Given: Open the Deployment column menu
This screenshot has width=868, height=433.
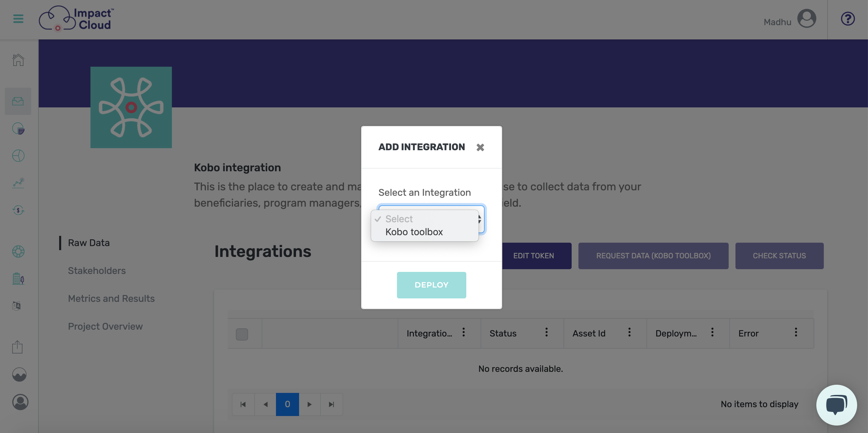Looking at the screenshot, I should (712, 332).
